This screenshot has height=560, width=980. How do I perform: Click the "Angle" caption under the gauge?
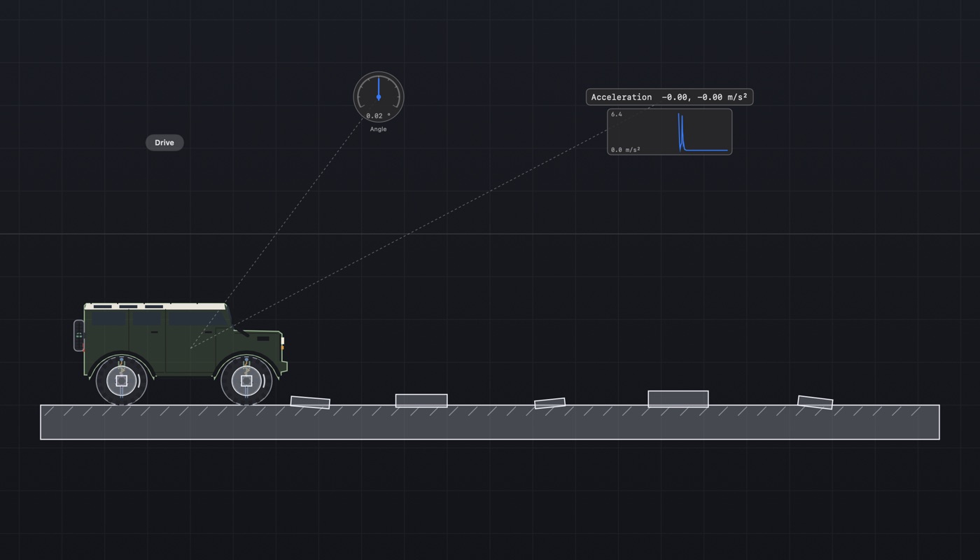point(379,129)
